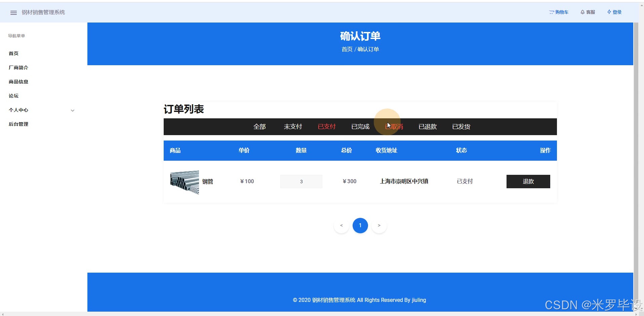Select page 1 in pagination

pos(360,225)
